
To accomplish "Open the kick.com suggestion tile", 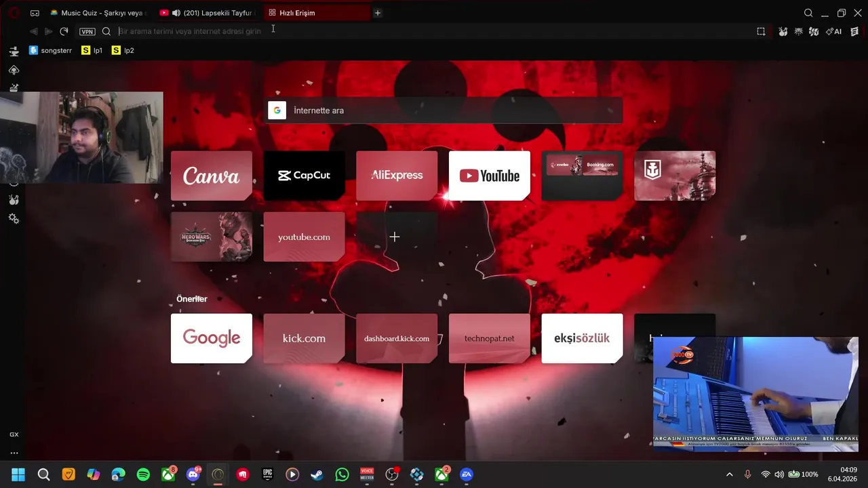I will click(304, 338).
